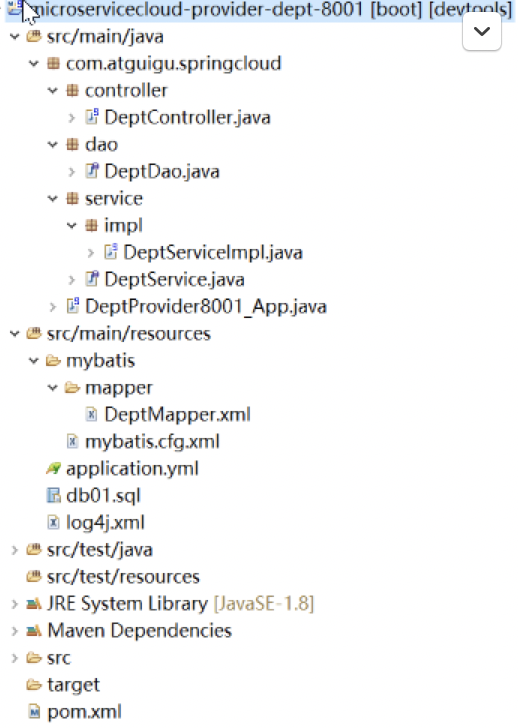518x728 pixels.
Task: Click the JRE System Library icon
Action: (x=34, y=604)
